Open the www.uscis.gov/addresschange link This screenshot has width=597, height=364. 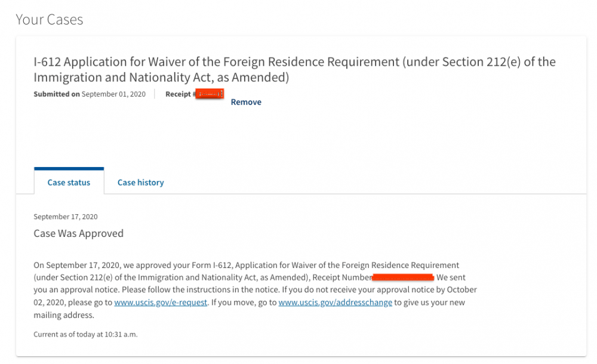(335, 303)
